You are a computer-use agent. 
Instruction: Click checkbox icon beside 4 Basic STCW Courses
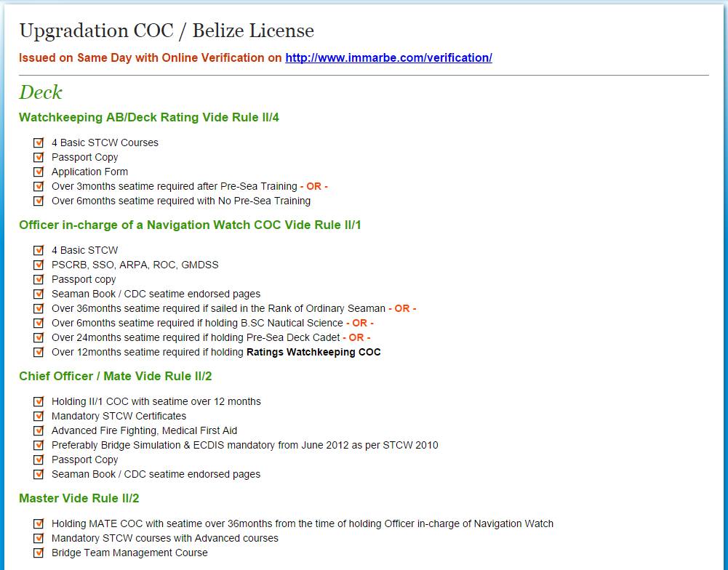click(39, 142)
